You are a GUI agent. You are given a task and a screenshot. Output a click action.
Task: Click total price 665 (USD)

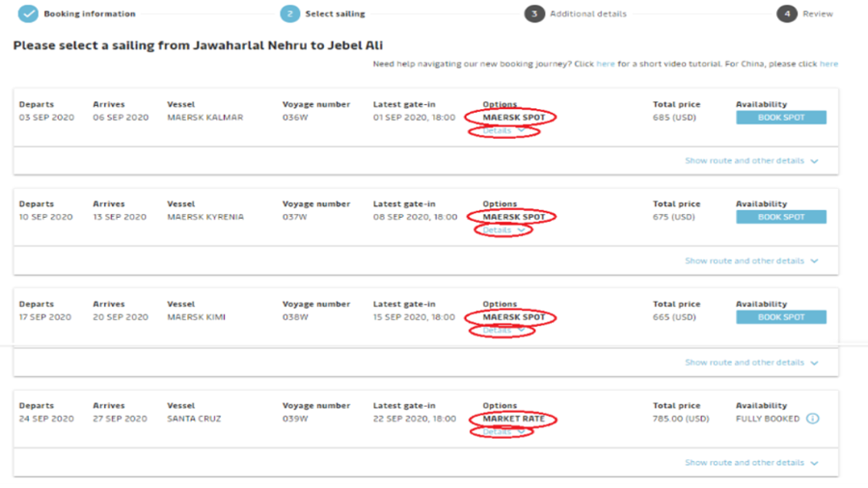(x=674, y=317)
